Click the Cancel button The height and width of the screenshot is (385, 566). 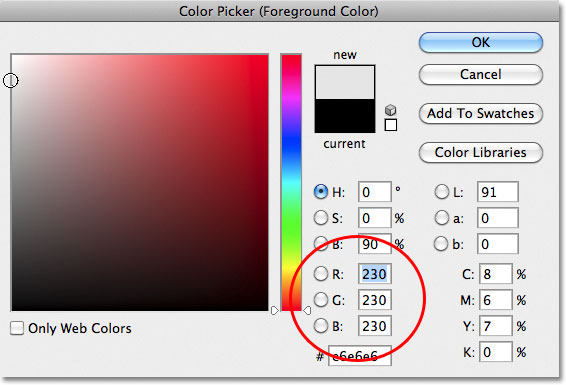(x=481, y=74)
